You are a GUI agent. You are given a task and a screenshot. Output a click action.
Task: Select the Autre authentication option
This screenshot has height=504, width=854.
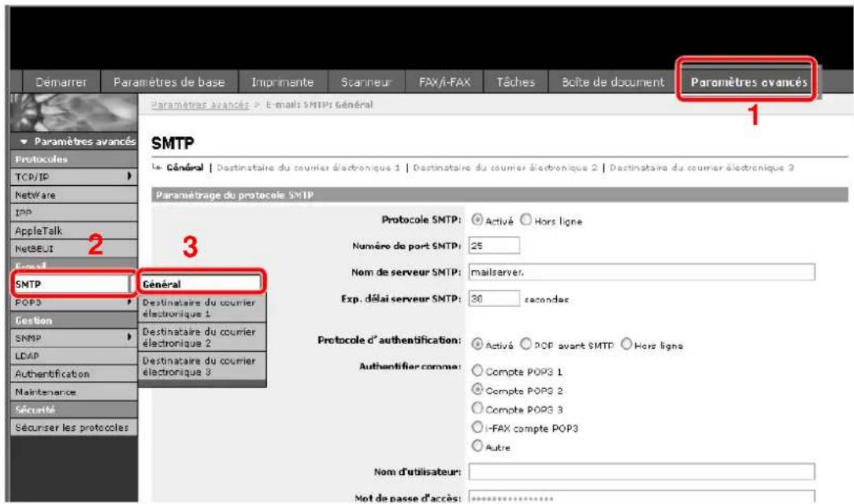point(477,446)
